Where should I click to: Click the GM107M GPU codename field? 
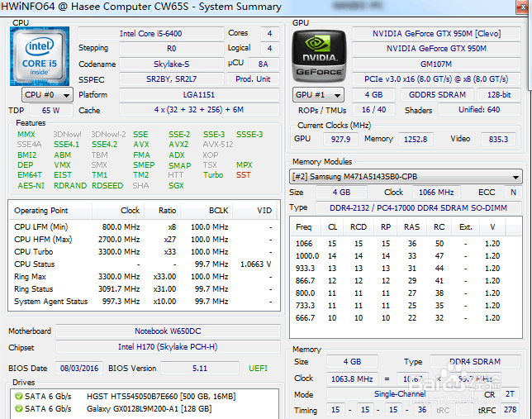pos(436,64)
